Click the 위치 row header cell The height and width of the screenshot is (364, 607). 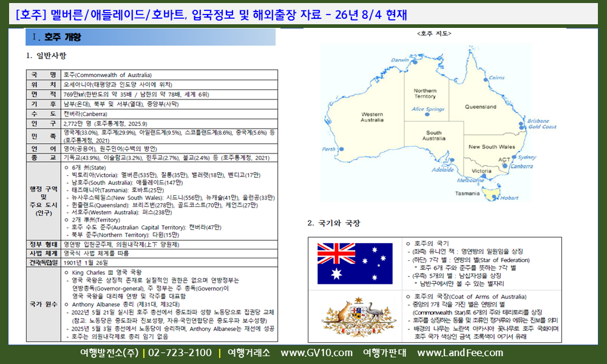pyautogui.click(x=44, y=85)
